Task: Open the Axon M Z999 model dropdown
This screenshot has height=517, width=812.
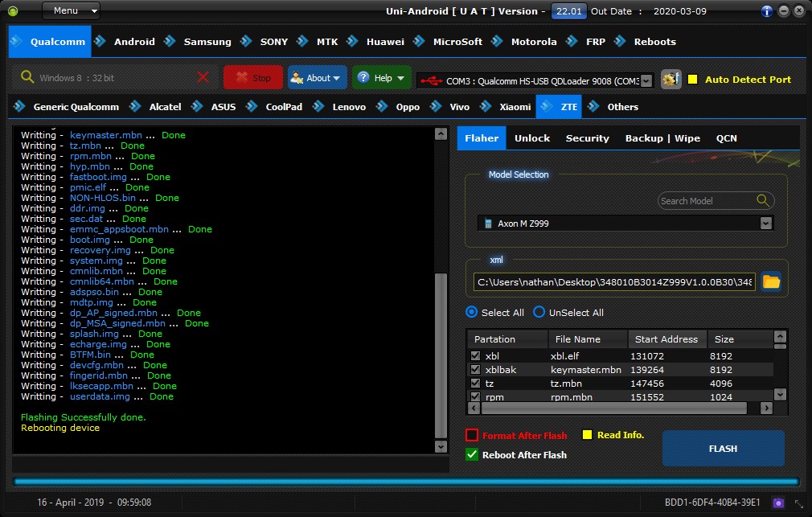Action: (766, 224)
